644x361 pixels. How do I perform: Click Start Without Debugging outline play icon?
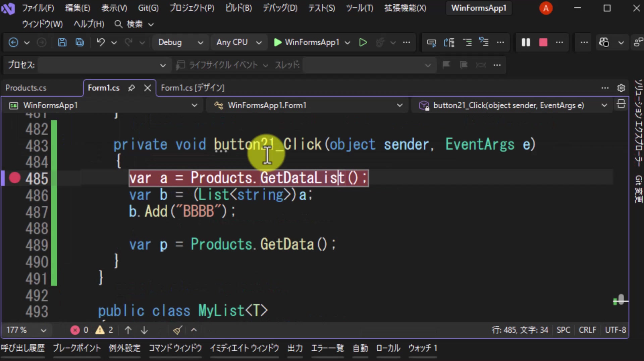click(363, 42)
